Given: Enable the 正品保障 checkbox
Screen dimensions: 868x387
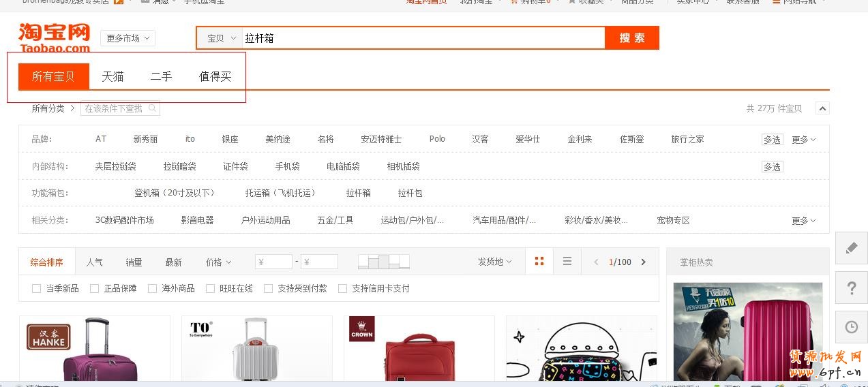Looking at the screenshot, I should coord(95,289).
